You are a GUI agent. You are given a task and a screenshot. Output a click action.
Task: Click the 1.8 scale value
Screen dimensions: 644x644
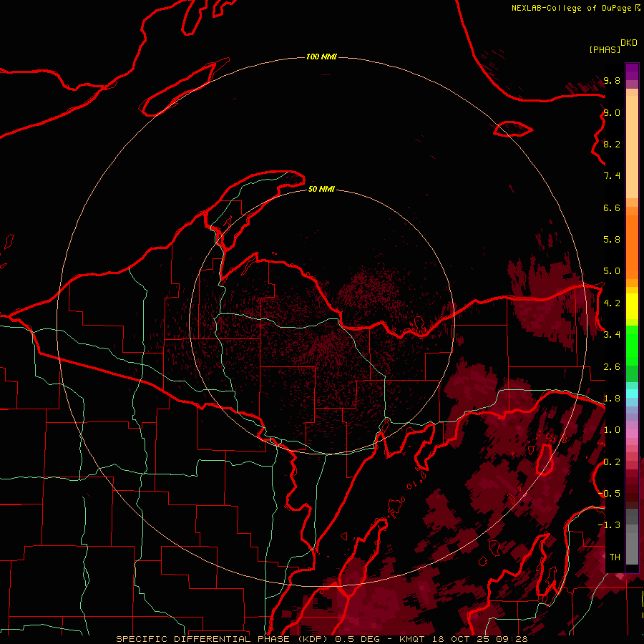pyautogui.click(x=612, y=399)
